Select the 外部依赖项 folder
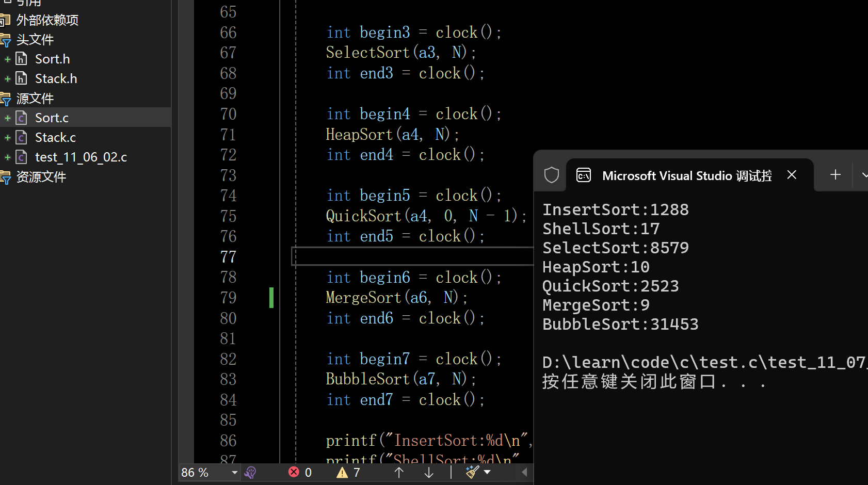 (47, 20)
